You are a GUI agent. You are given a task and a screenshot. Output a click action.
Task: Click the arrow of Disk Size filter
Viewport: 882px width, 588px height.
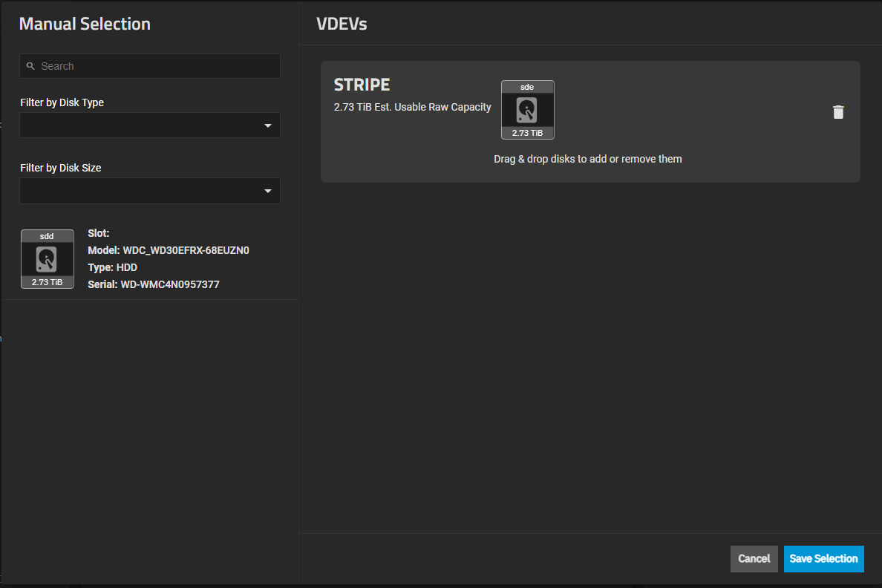pos(268,192)
